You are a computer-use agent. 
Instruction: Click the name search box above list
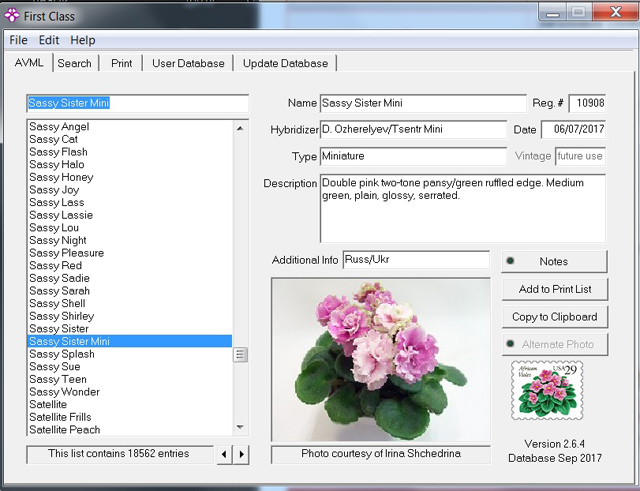pos(138,103)
